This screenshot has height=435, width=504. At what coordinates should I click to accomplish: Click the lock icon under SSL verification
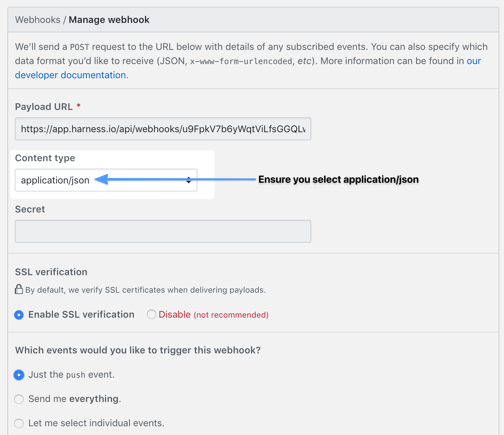point(19,289)
